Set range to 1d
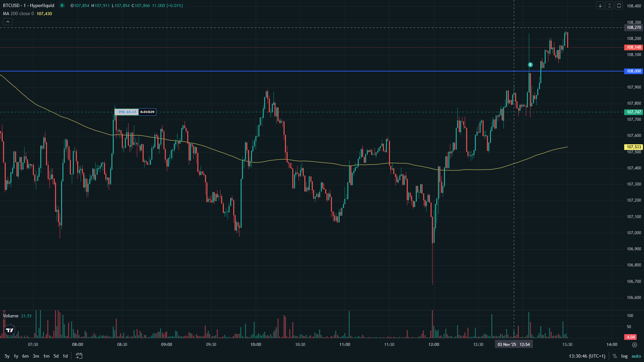 point(65,356)
